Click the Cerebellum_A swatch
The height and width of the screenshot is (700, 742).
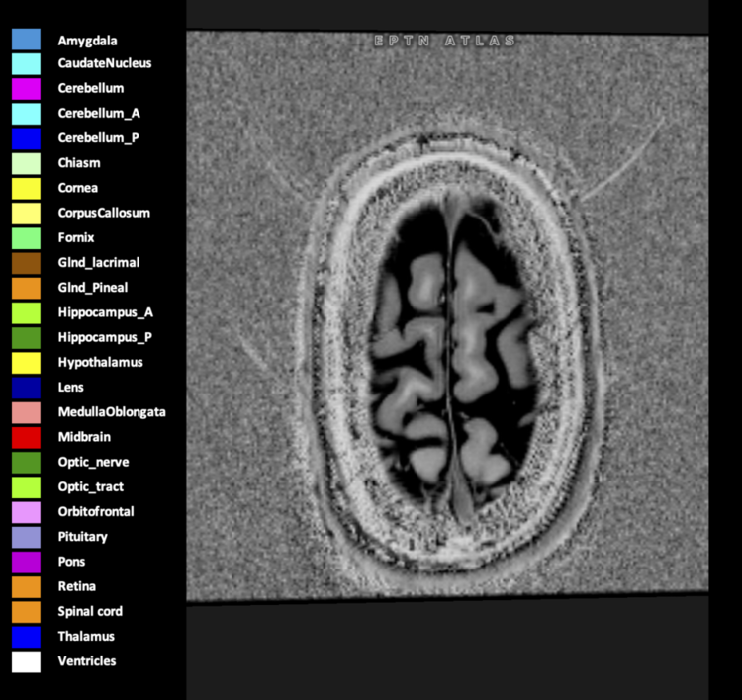26,114
